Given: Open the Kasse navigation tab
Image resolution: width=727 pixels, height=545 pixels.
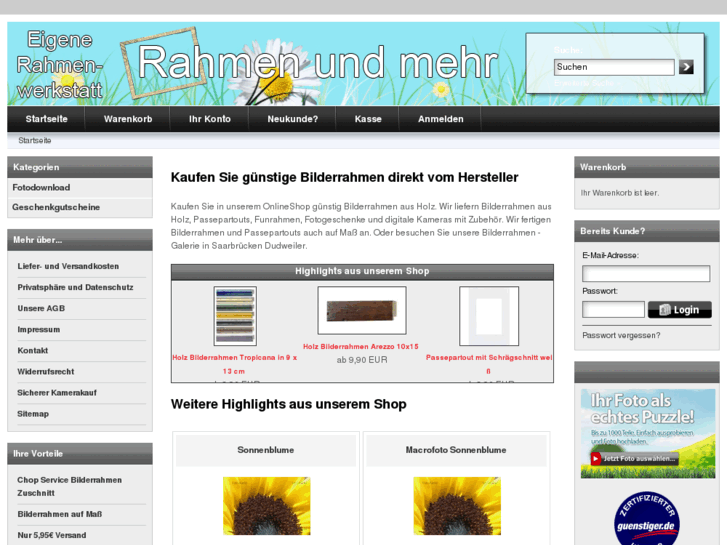Looking at the screenshot, I should coord(368,119).
